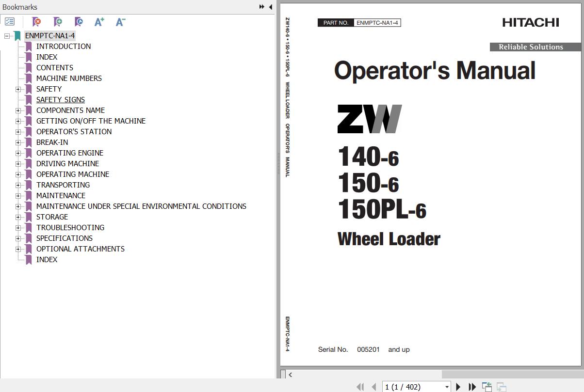Increase bookmark font size with A+
Image resolution: width=584 pixels, height=392 pixels.
tap(99, 22)
